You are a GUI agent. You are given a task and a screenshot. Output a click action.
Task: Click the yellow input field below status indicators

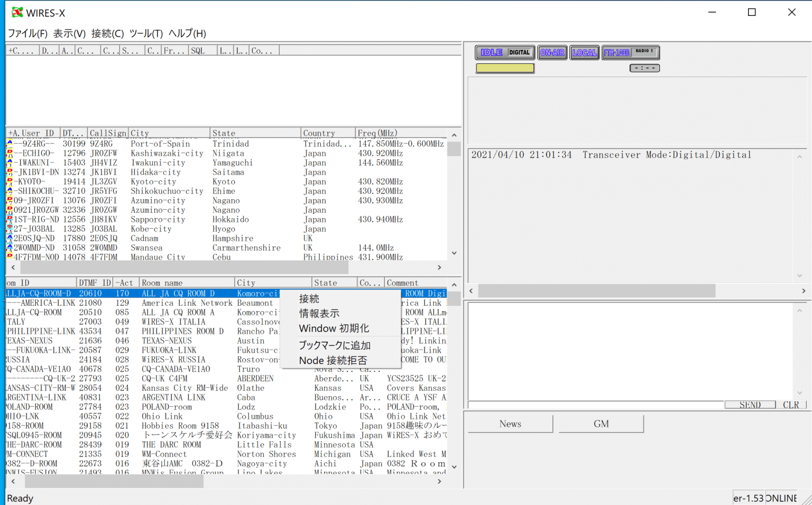click(504, 68)
